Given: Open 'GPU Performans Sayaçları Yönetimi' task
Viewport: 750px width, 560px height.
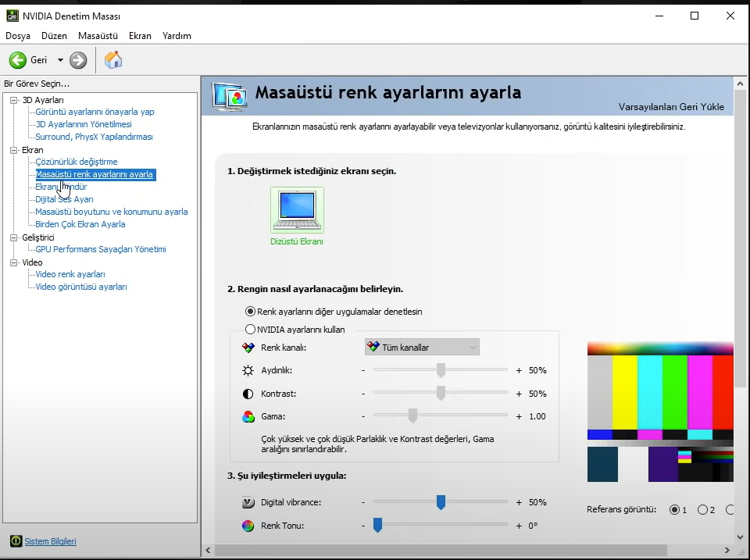Looking at the screenshot, I should click(101, 249).
